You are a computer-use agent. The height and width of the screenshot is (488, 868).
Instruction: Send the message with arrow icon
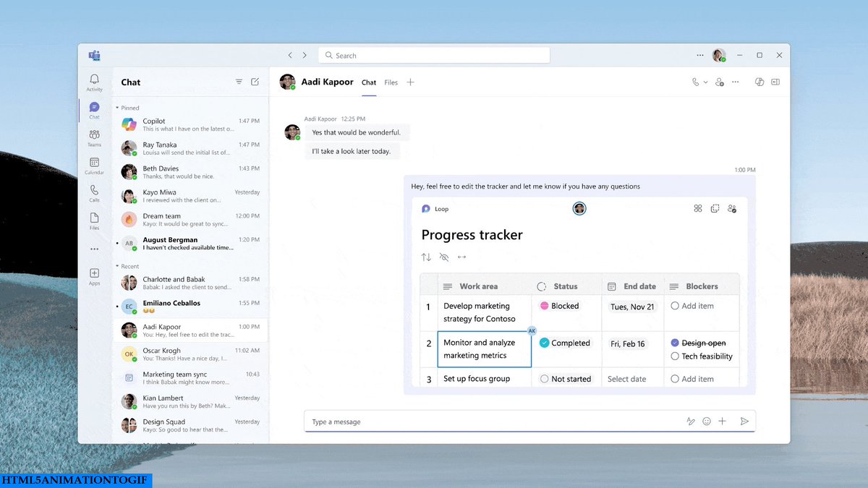(x=744, y=421)
